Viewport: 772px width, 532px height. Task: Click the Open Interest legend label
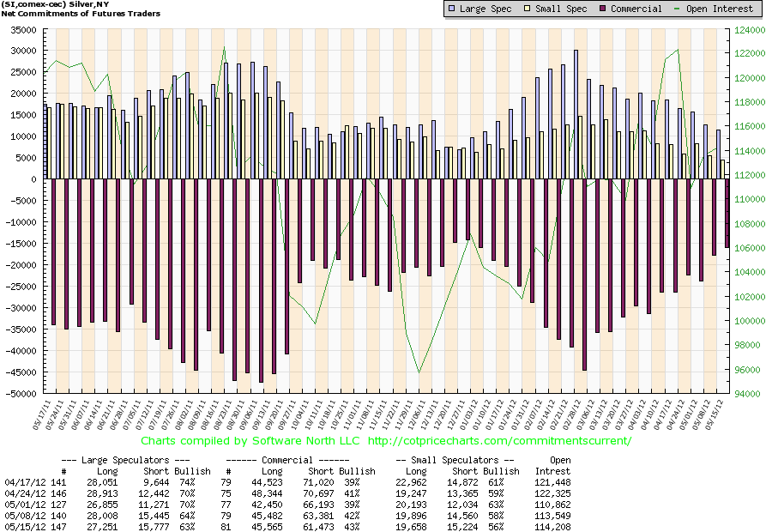(718, 9)
